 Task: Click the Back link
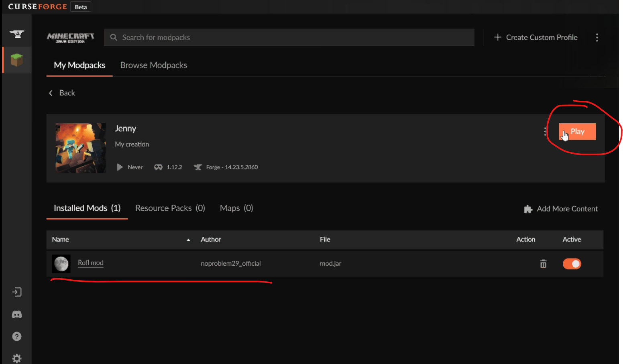click(x=67, y=93)
